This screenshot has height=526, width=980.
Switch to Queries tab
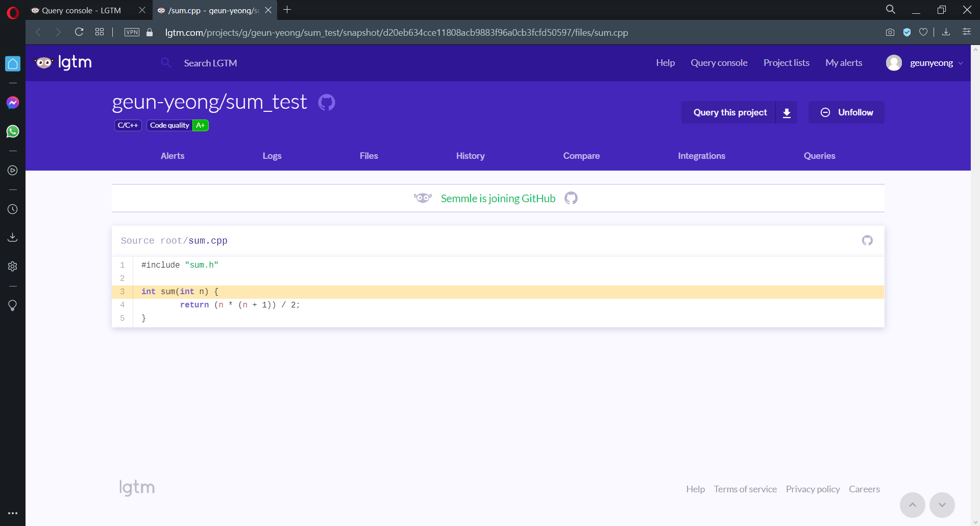pos(819,156)
